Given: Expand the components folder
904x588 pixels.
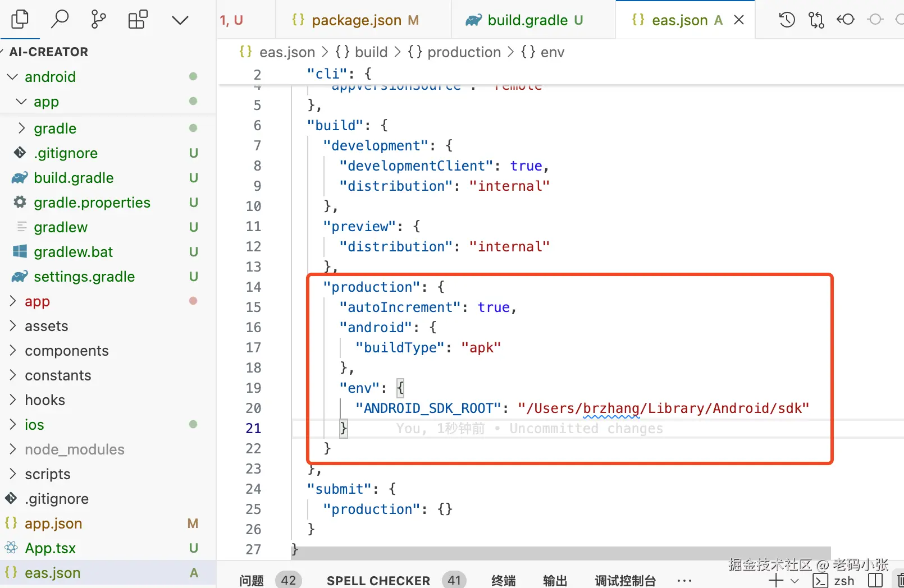Looking at the screenshot, I should click(x=108, y=351).
